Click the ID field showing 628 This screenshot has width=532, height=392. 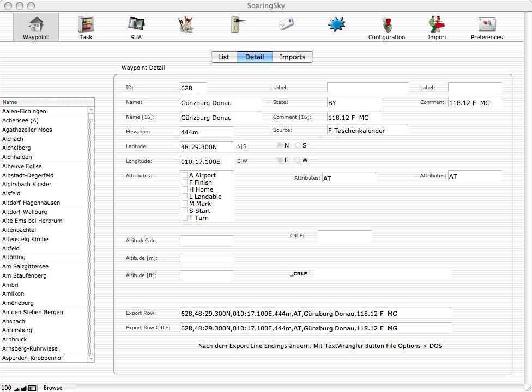[193, 88]
